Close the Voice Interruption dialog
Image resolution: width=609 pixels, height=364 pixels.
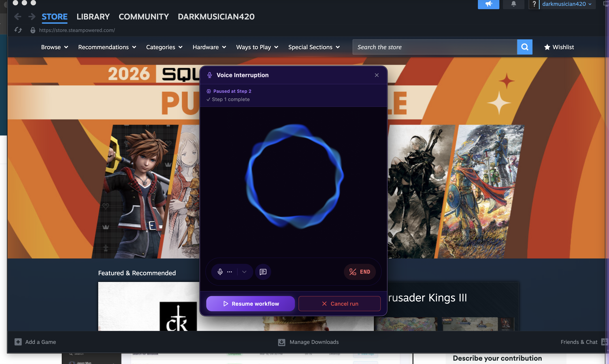(x=377, y=75)
